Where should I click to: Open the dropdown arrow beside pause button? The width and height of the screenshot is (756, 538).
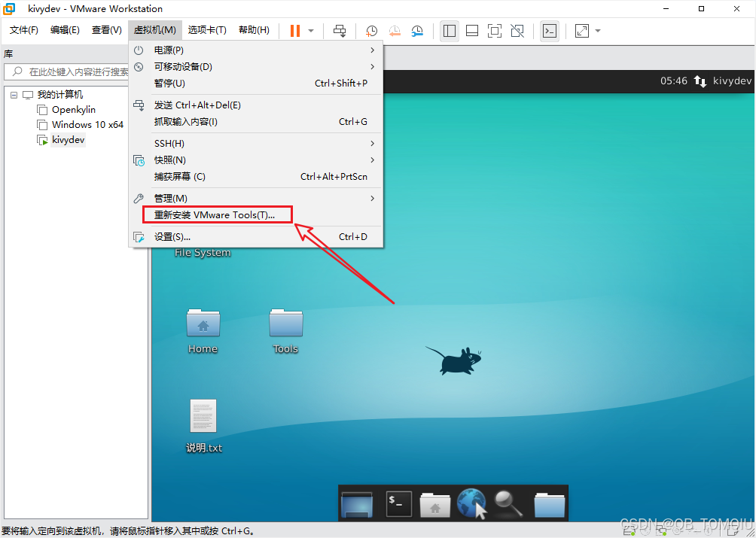tap(311, 31)
